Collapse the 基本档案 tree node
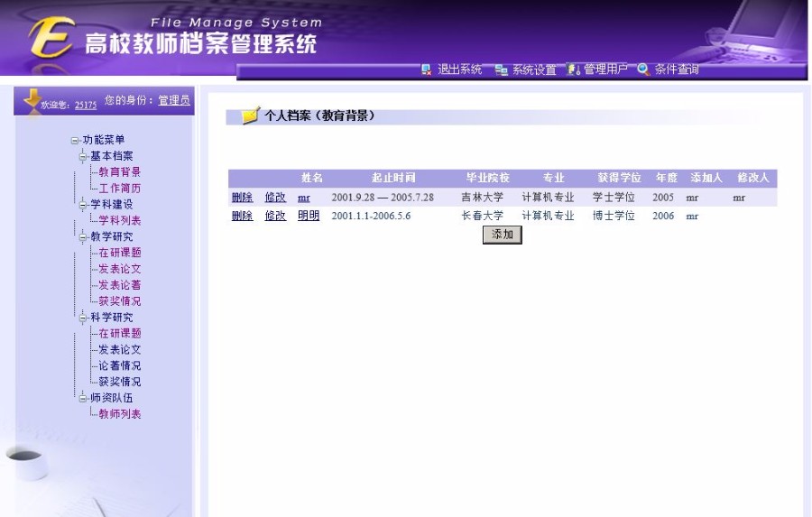This screenshot has height=517, width=812. (x=83, y=156)
